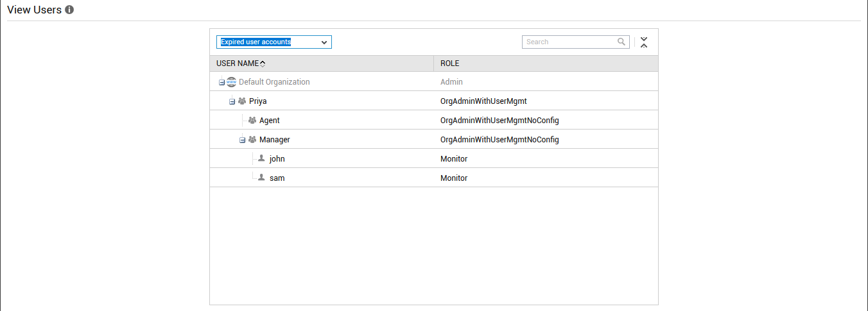Select the Agent user row

coord(434,120)
